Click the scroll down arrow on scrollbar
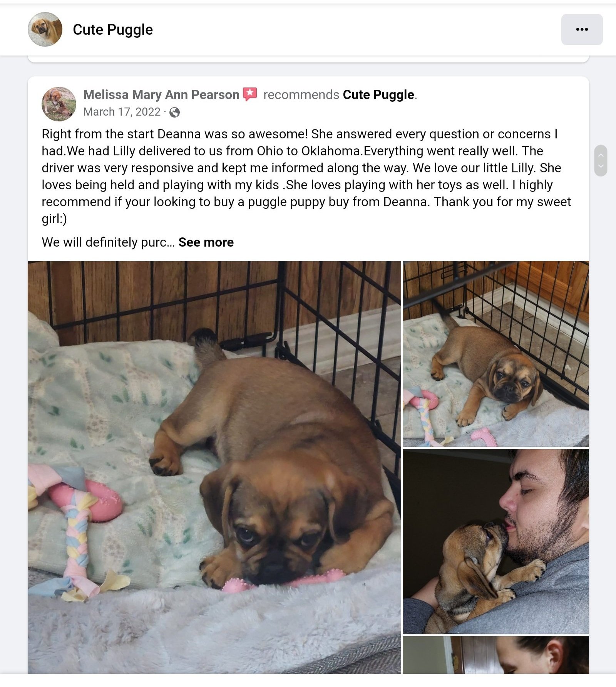Screen dimensions: 616x687 601,166
